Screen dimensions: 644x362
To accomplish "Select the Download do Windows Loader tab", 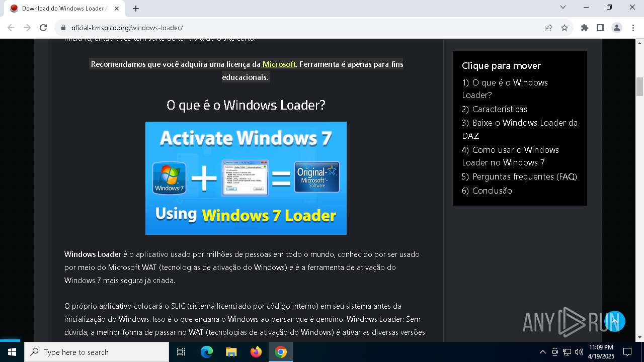I will (x=64, y=9).
